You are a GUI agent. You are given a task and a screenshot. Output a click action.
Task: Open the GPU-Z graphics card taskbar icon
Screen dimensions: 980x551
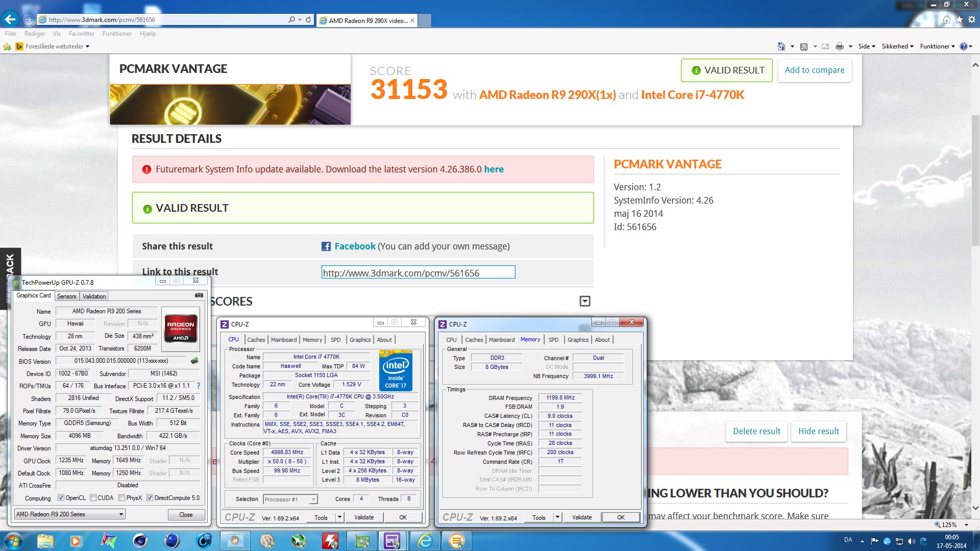point(362,541)
